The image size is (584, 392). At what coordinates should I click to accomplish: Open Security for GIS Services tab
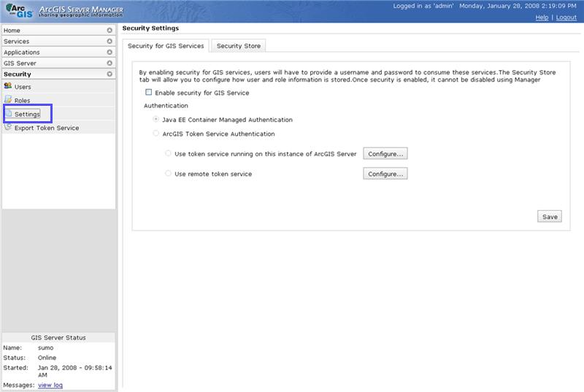[166, 46]
